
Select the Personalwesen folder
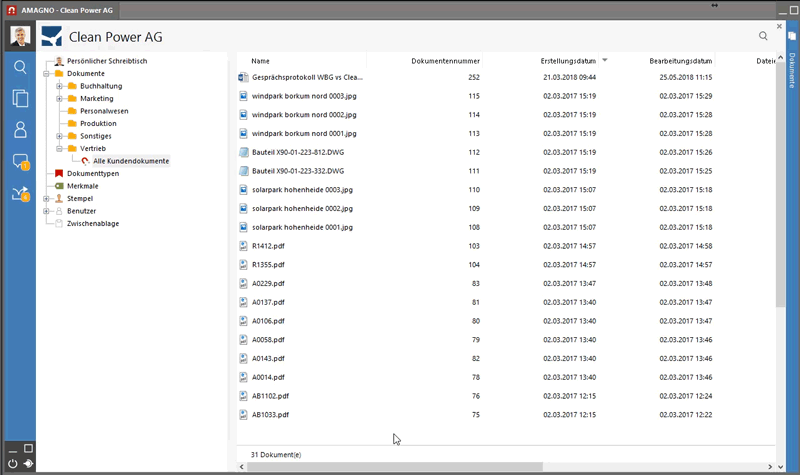pyautogui.click(x=104, y=111)
